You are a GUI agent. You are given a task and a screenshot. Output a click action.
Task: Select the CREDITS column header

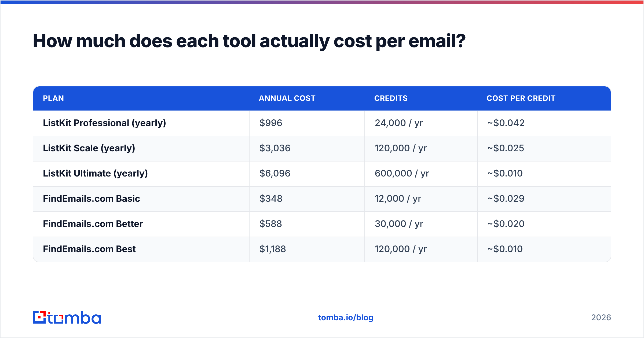coord(391,98)
